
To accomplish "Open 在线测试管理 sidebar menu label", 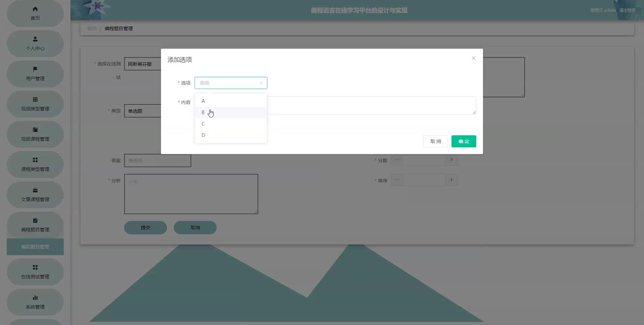I will click(35, 277).
